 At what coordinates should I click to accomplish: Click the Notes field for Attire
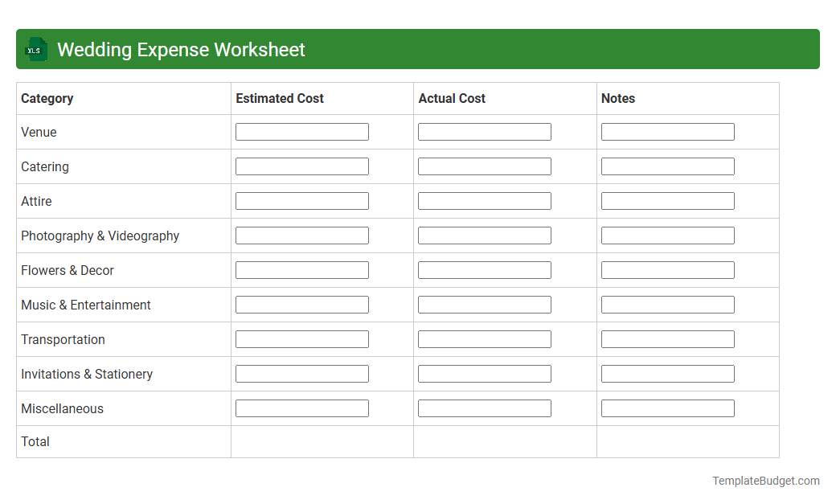coord(667,200)
